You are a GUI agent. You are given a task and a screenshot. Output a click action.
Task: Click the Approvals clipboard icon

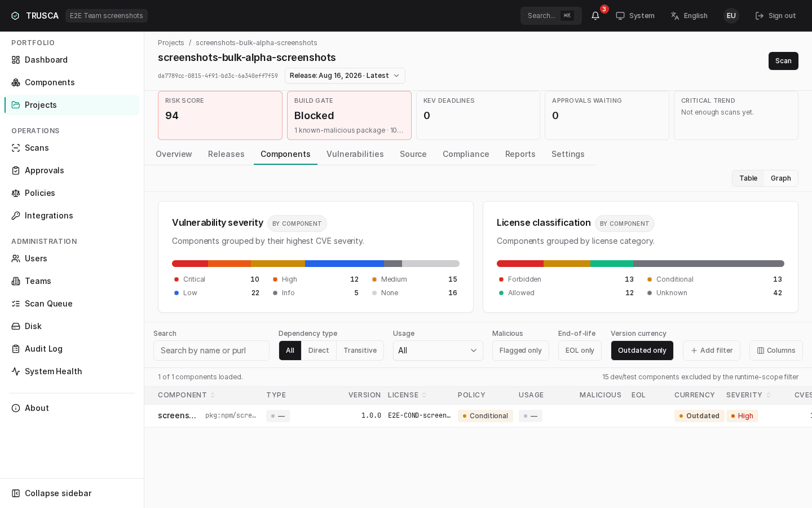point(16,170)
